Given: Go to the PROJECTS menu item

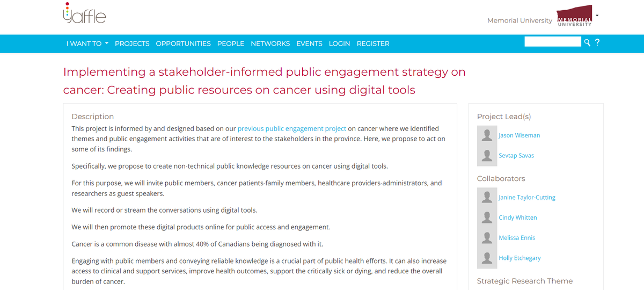Looking at the screenshot, I should click(x=132, y=44).
